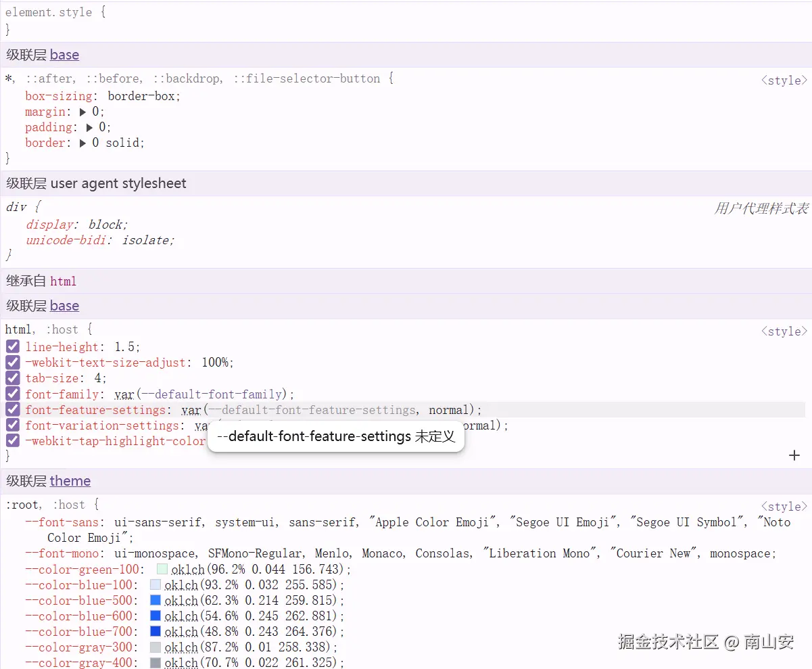Open the base layer link above html :host rule
The width and height of the screenshot is (812, 669).
point(64,306)
